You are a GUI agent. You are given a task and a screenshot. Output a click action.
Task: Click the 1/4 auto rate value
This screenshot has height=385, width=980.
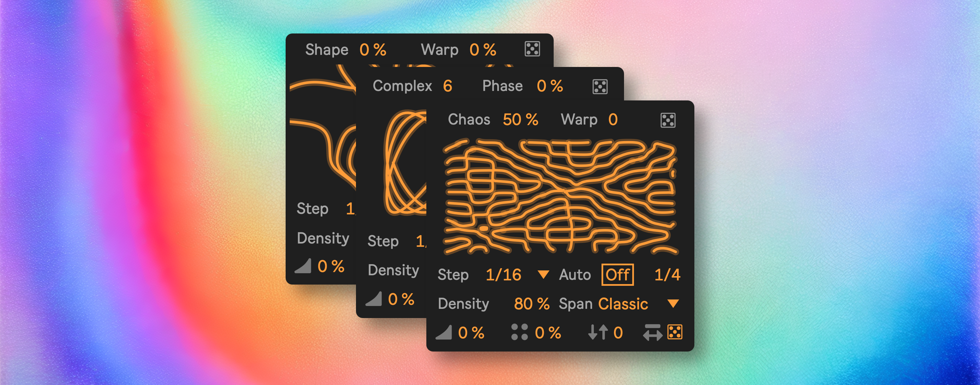click(667, 275)
